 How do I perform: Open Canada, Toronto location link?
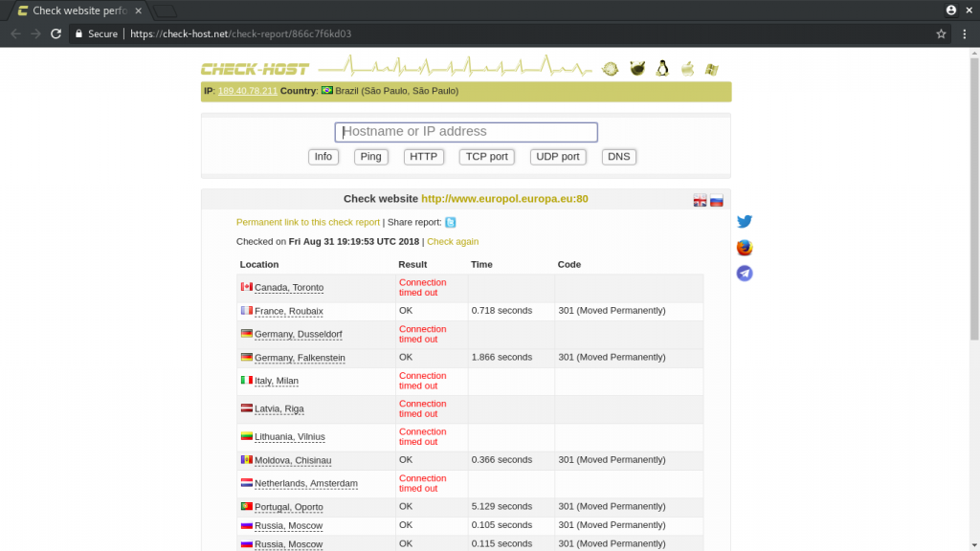coord(289,287)
